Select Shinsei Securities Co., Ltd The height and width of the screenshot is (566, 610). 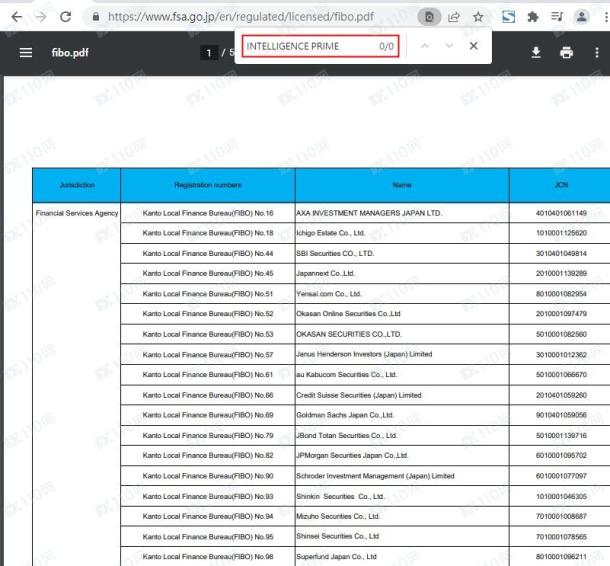click(338, 536)
